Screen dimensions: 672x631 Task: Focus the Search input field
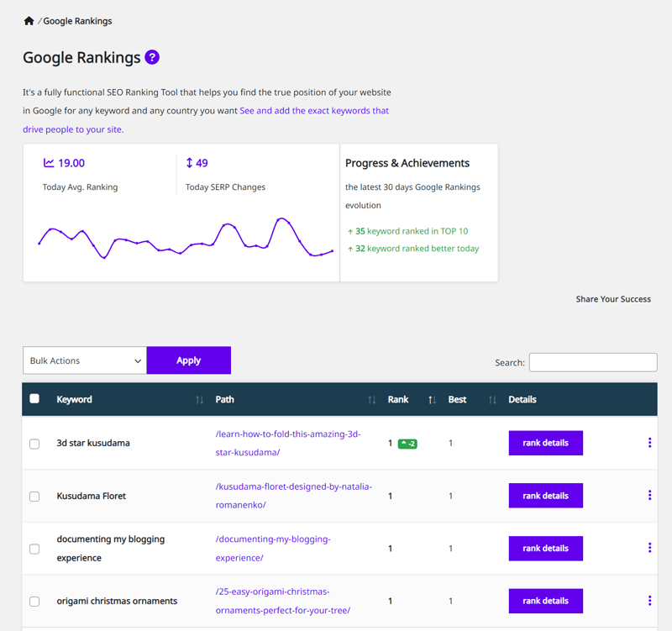(x=593, y=362)
